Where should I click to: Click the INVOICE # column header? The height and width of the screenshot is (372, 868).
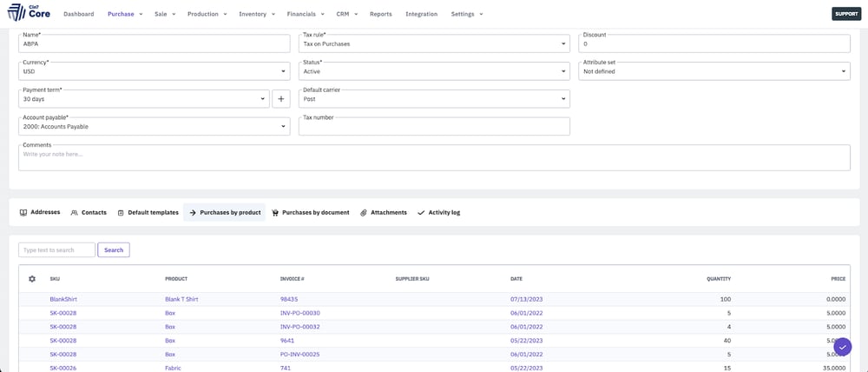tap(293, 279)
